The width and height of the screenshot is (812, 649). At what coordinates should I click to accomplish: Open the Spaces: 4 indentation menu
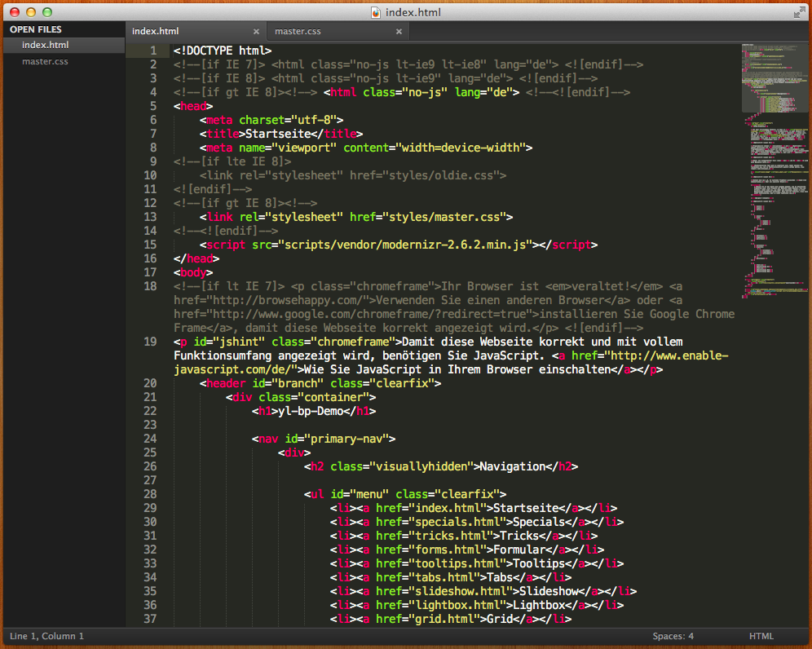[673, 636]
